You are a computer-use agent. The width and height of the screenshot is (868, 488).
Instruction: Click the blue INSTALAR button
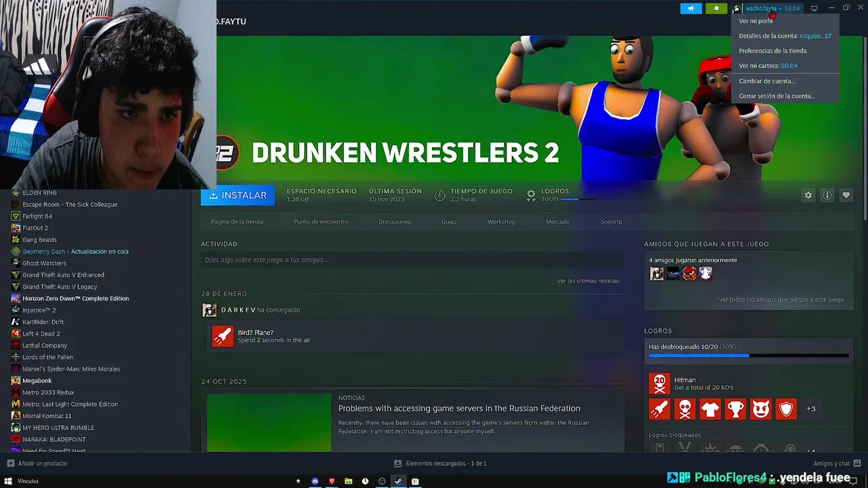coord(237,195)
